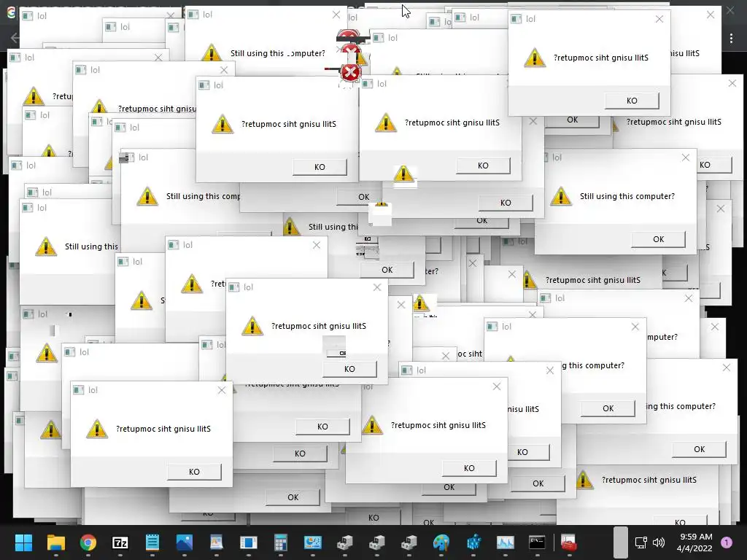
Task: Open Chrome's three-dot menu behind the dialogs
Action: (x=731, y=38)
